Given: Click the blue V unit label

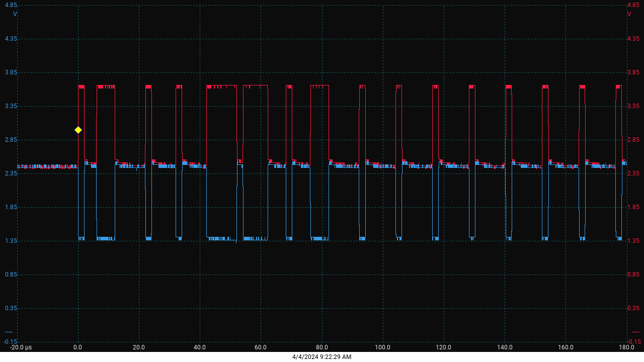Looking at the screenshot, I should [x=15, y=14].
